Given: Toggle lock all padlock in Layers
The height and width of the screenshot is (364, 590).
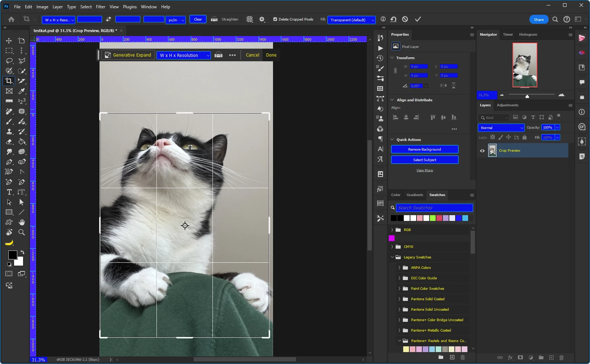Looking at the screenshot, I should (524, 137).
